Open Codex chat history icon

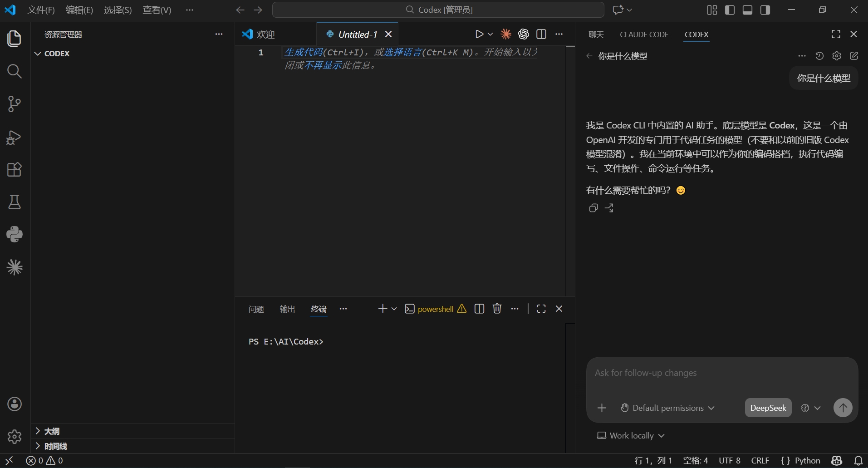(819, 56)
